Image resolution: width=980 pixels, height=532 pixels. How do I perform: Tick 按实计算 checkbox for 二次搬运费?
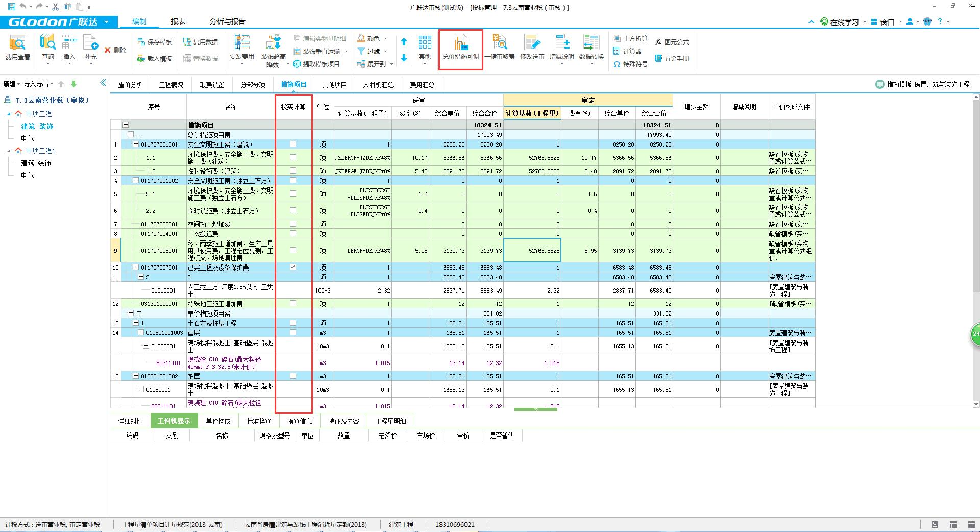(x=293, y=233)
